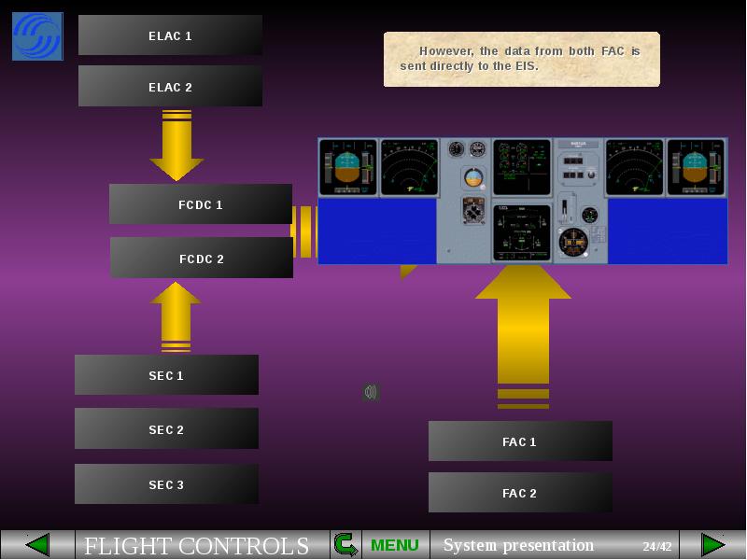Click the green return arrow icon
The height and width of the screenshot is (560, 747).
click(345, 545)
